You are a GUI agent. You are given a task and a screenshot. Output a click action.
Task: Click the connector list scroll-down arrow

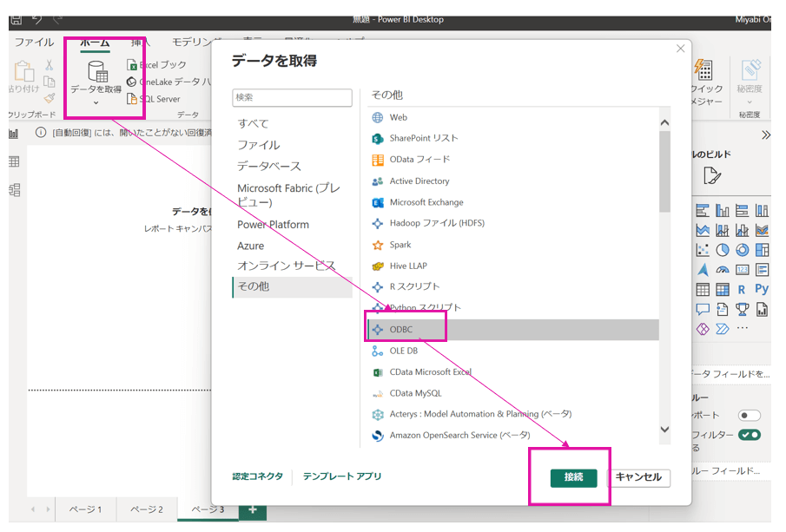(664, 430)
